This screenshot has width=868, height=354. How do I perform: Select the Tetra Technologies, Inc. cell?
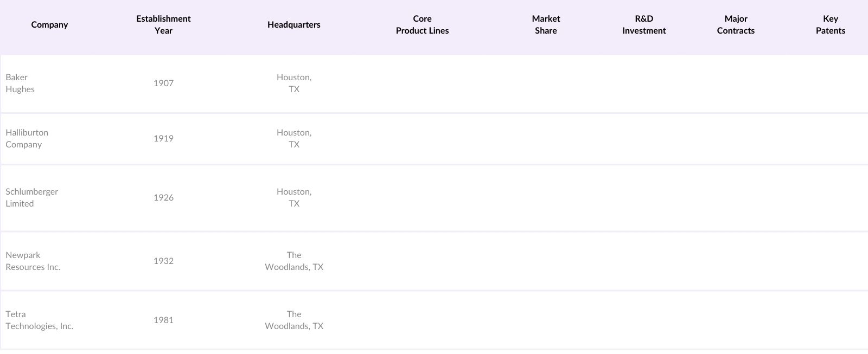point(39,320)
